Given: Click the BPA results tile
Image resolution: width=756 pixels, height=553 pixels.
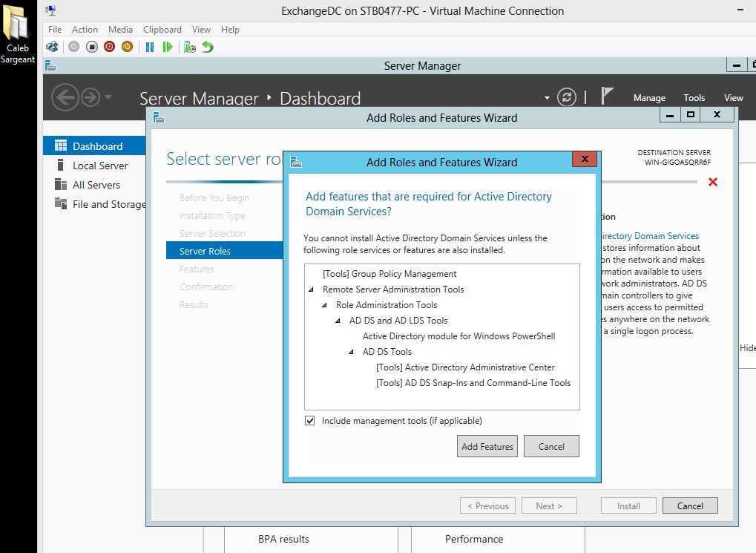Looking at the screenshot, I should tap(311, 539).
